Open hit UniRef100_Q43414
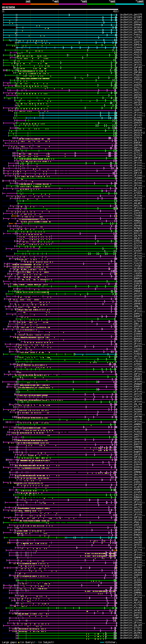Screen dimensions: 146x644 coord(131,27)
